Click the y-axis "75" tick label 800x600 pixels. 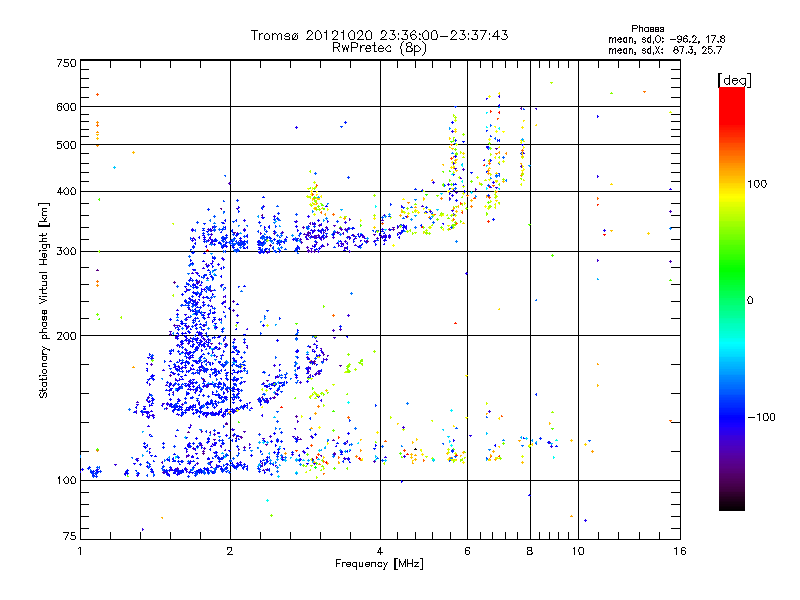70,536
